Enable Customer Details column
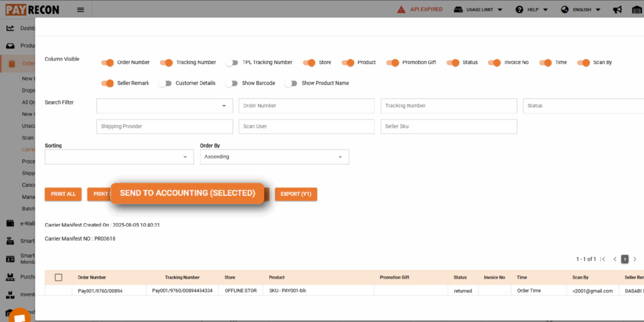This screenshot has width=644, height=322. (x=165, y=84)
